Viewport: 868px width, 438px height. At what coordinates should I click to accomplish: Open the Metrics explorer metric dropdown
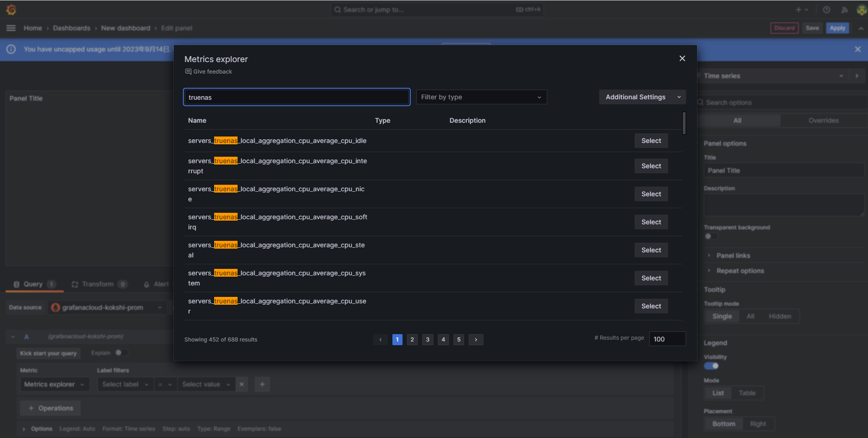tap(54, 384)
